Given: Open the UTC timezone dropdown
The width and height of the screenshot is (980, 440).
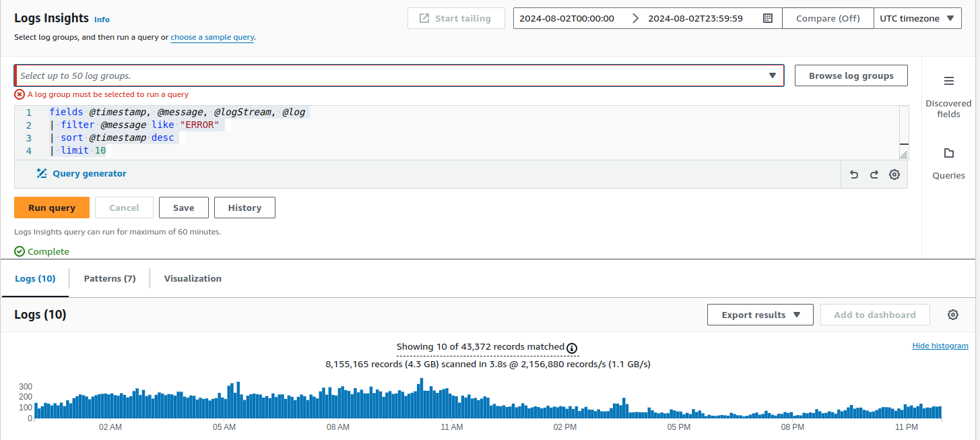Looking at the screenshot, I should click(917, 18).
